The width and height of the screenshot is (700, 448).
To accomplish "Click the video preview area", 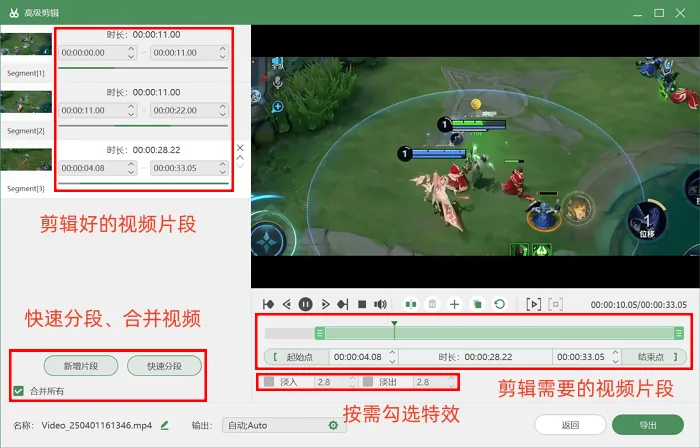I will (x=475, y=156).
